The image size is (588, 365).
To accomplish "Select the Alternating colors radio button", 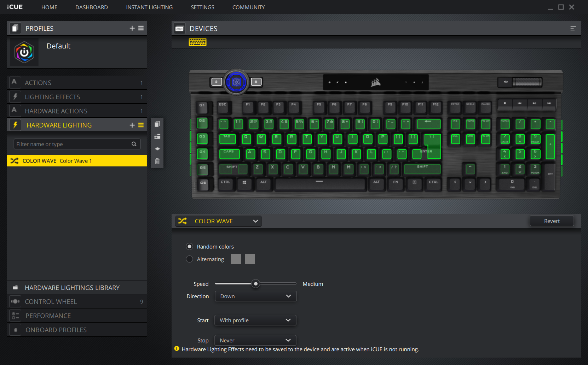I will [189, 259].
